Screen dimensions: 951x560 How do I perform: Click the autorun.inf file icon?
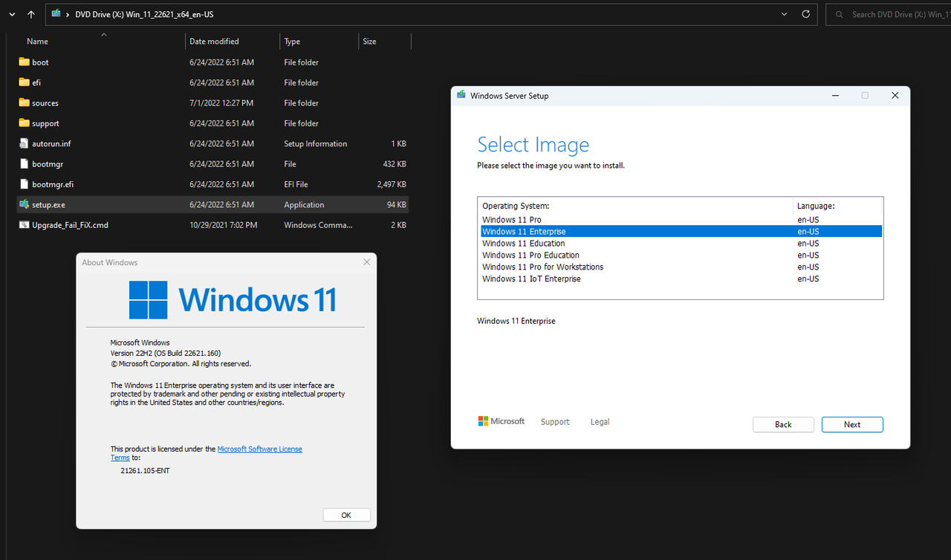point(24,143)
